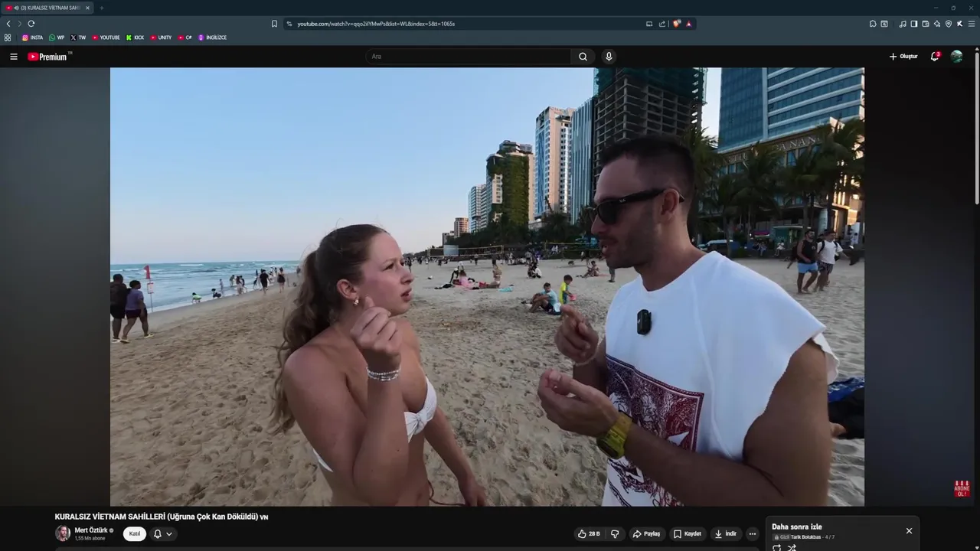
Task: Click the Ara search input field
Action: coord(468,57)
